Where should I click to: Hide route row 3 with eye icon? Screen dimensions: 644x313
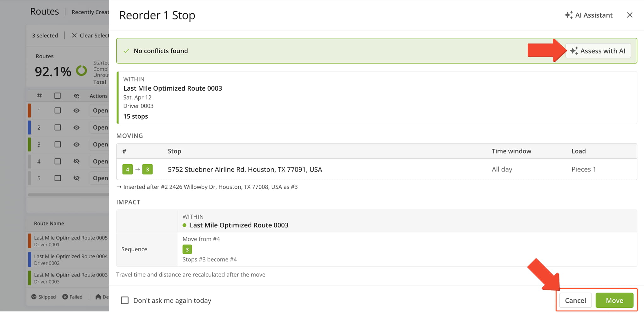[76, 144]
